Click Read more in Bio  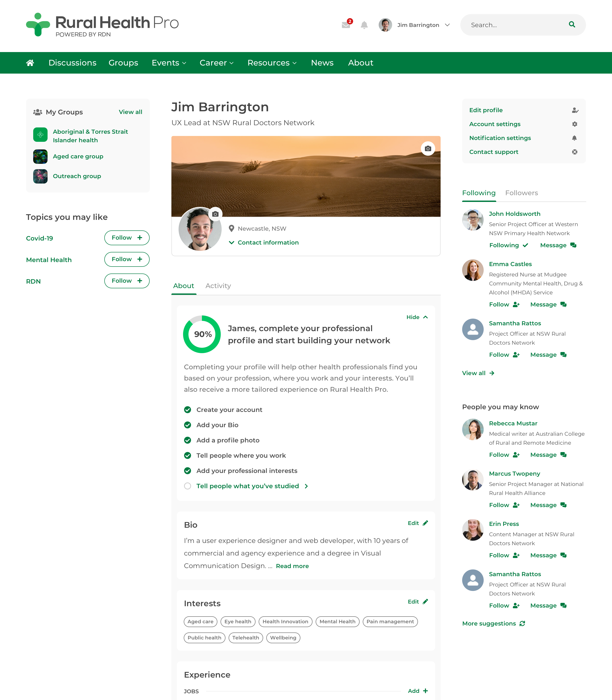(x=292, y=566)
